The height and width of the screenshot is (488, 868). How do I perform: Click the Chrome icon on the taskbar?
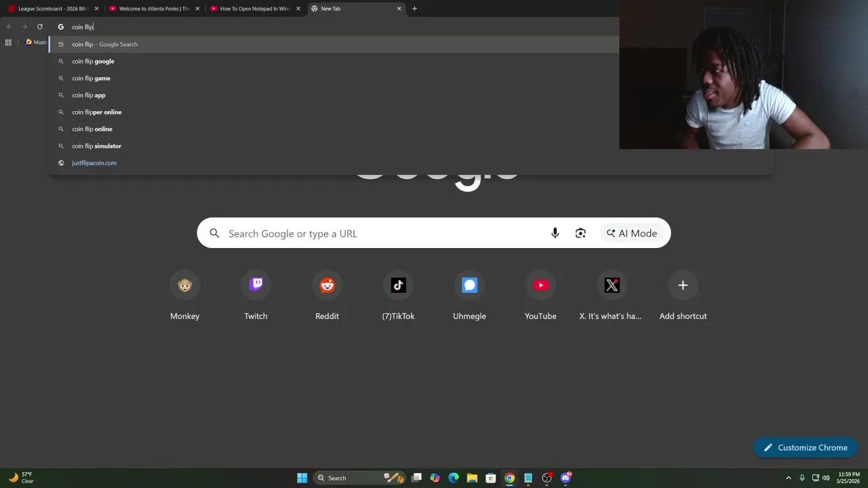click(x=509, y=478)
